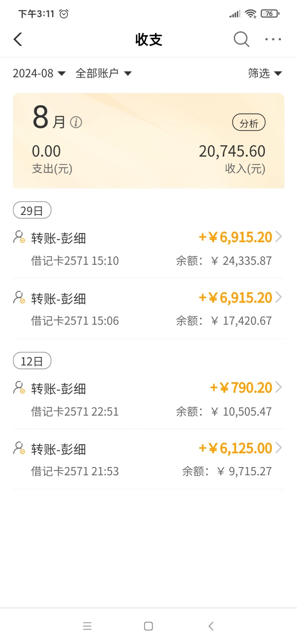This screenshot has height=644, width=297.
Task: Tap the transfer person icon at 15:10
Action: (19, 237)
